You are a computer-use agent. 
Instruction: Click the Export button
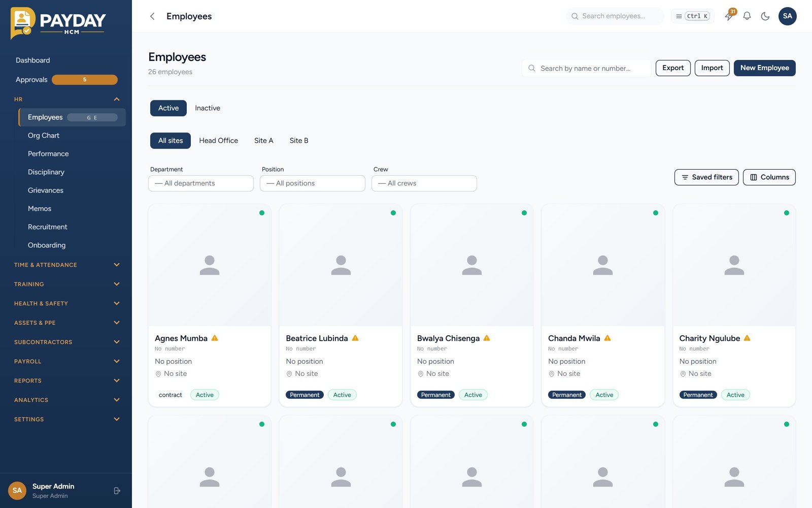pyautogui.click(x=673, y=68)
